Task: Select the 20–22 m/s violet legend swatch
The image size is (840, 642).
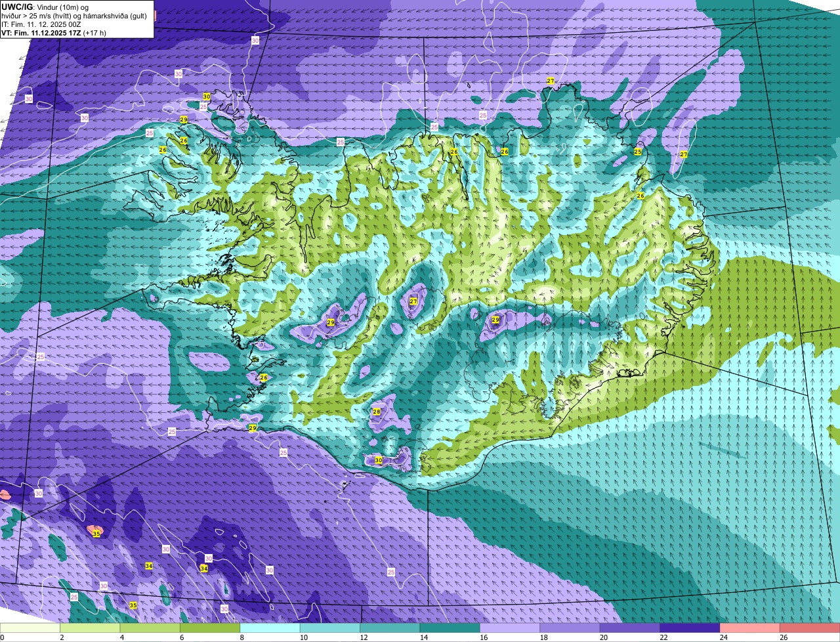Action: (630, 628)
